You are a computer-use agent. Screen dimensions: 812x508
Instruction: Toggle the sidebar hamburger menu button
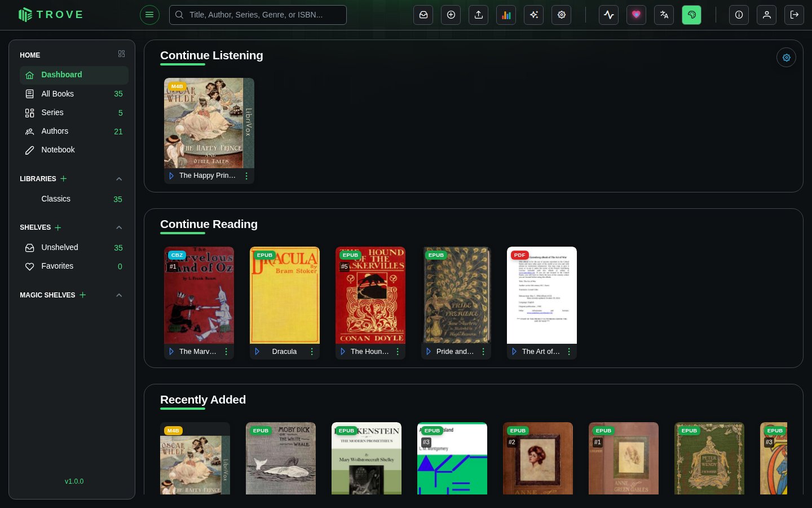(x=149, y=15)
